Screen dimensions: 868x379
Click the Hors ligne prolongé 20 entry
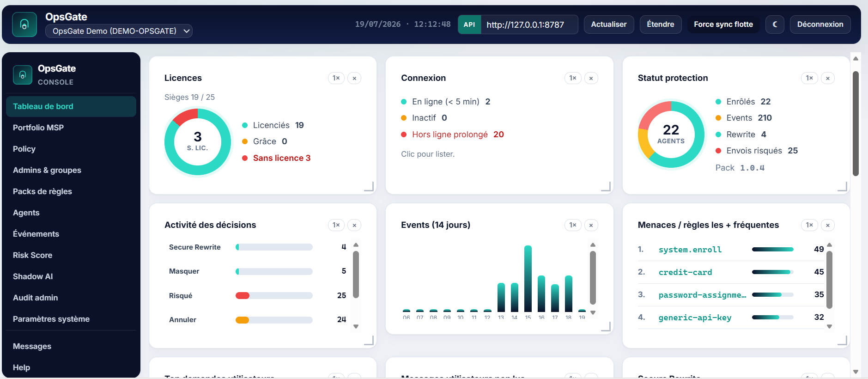(453, 134)
